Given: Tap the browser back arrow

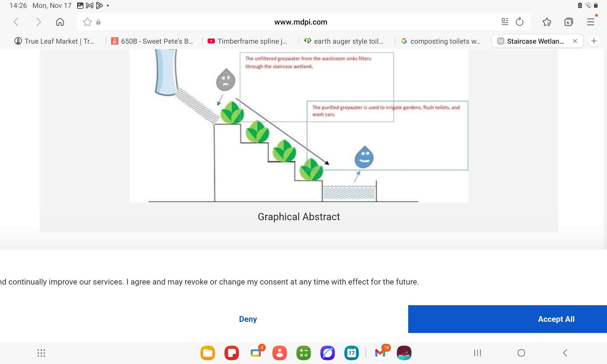Looking at the screenshot, I should pos(16,22).
